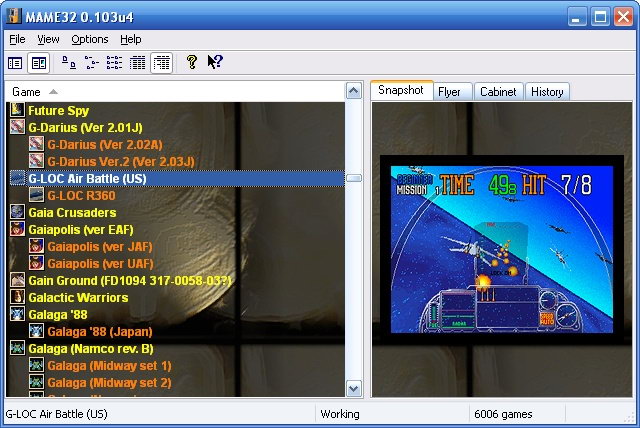This screenshot has height=428, width=640.
Task: Click the game list scroll up arrow
Action: 354,91
